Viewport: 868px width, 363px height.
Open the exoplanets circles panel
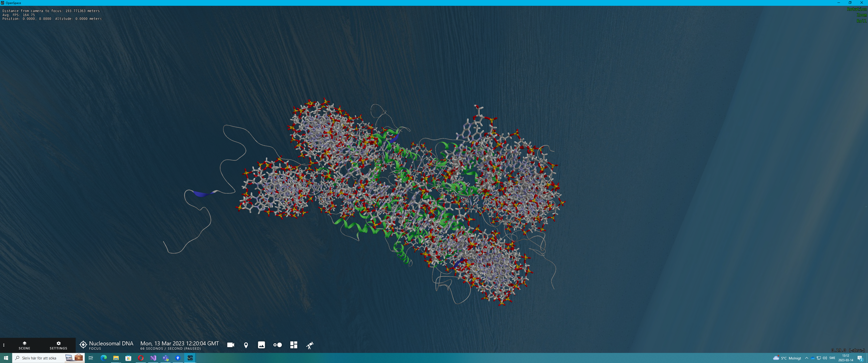coord(278,345)
